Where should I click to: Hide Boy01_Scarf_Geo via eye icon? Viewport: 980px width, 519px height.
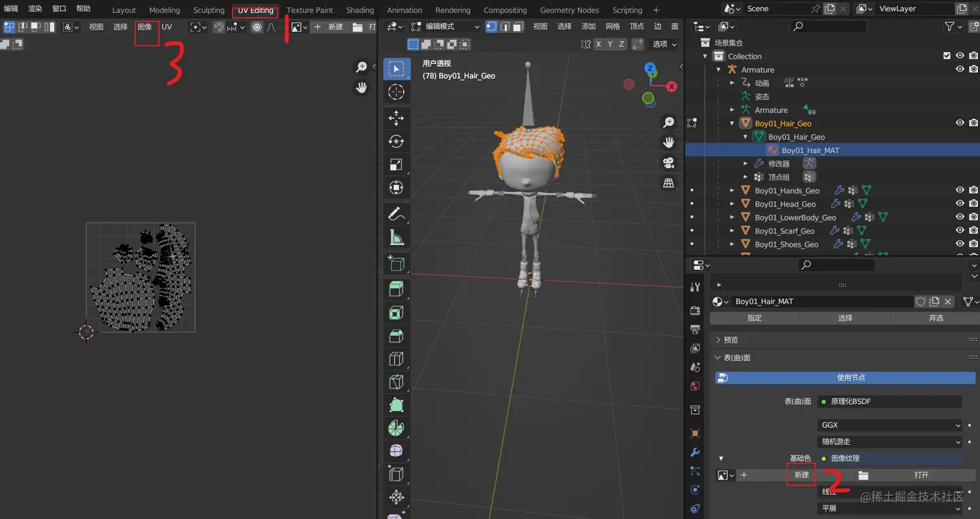[960, 230]
